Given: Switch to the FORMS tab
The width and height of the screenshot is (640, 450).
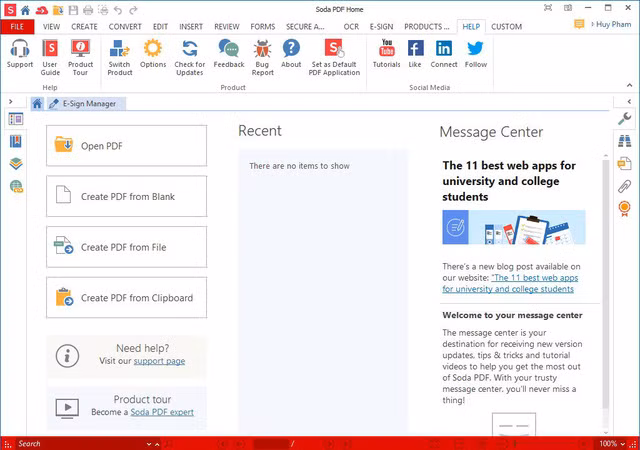Looking at the screenshot, I should point(262,27).
